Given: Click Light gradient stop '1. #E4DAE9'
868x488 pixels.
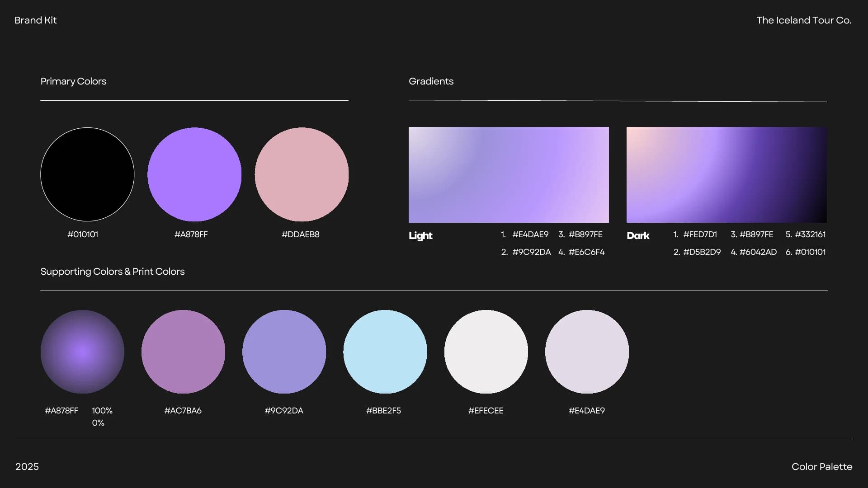Looking at the screenshot, I should [x=524, y=235].
